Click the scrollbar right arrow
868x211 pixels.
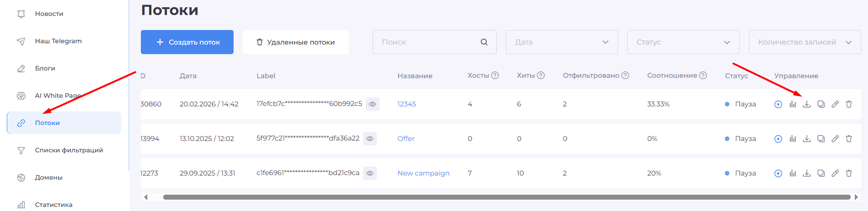(856, 197)
